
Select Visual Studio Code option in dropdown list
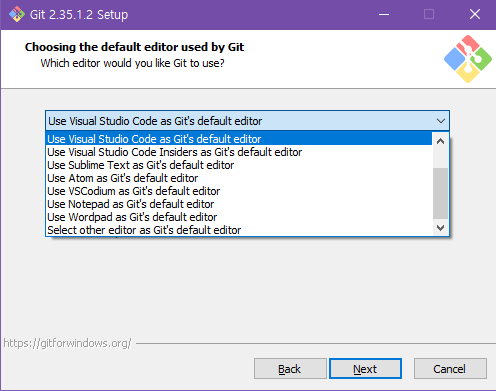[x=239, y=139]
